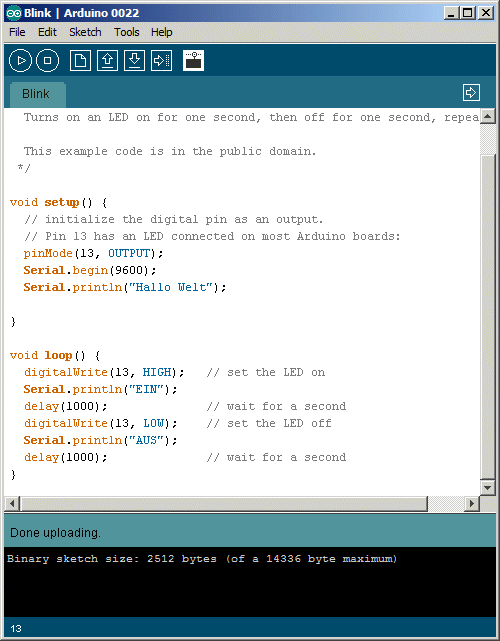Click the vertical scrollbar up arrow
This screenshot has height=641, width=500.
(487, 117)
